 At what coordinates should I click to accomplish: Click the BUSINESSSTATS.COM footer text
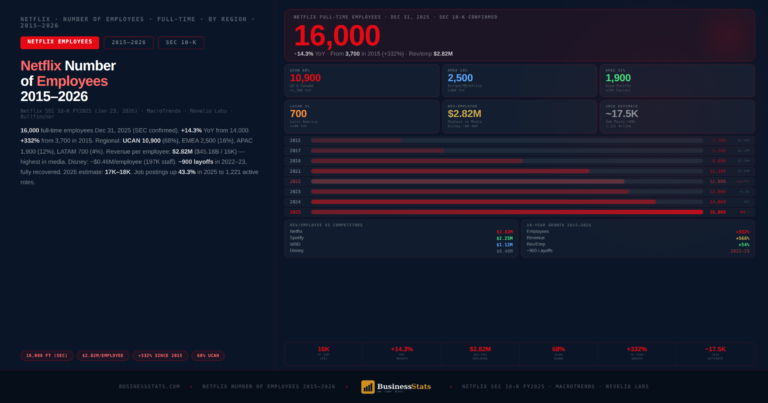click(149, 387)
